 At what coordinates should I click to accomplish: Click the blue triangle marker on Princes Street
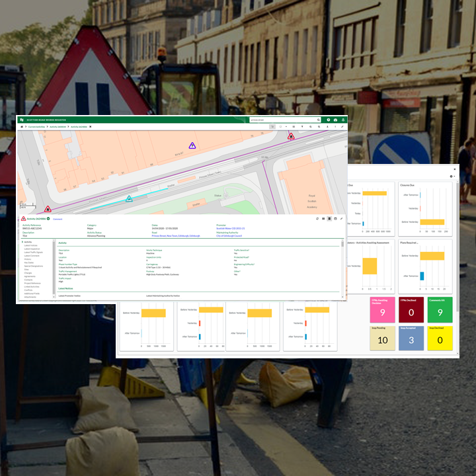pos(129,198)
